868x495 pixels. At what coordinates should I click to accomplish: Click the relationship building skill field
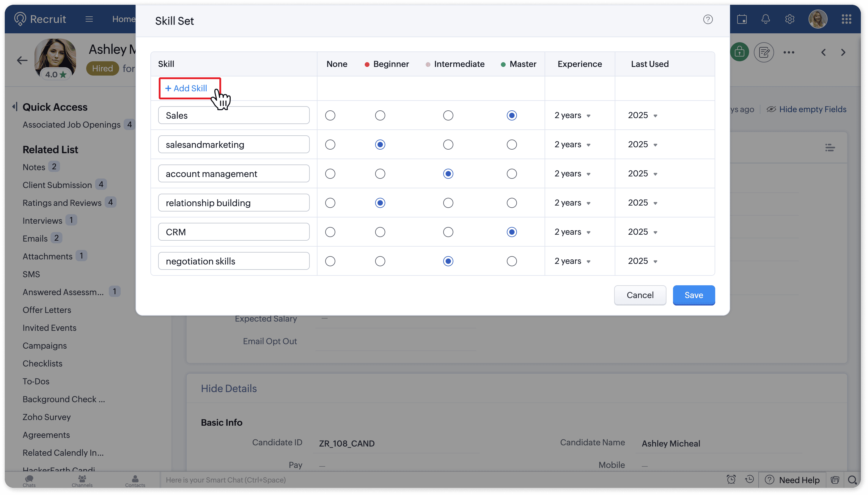[233, 203]
